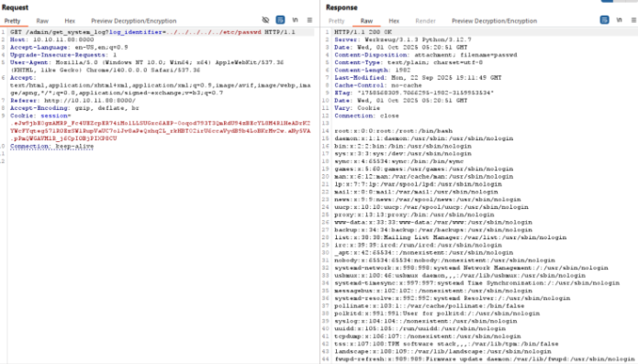Toggle the blue message-wrap icon in Response panel
Image resolution: width=638 pixels, height=364 pixels.
(604, 20)
